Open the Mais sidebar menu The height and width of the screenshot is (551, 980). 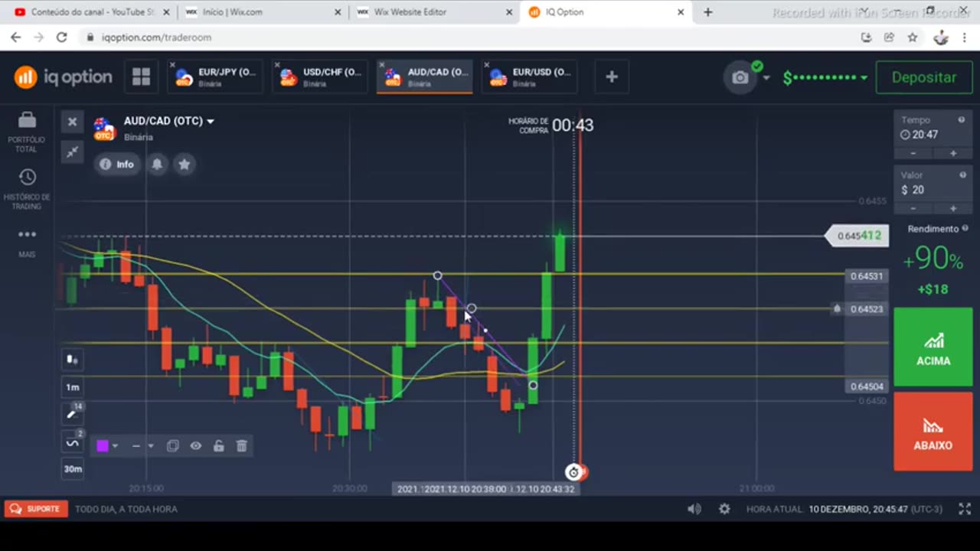pyautogui.click(x=27, y=243)
